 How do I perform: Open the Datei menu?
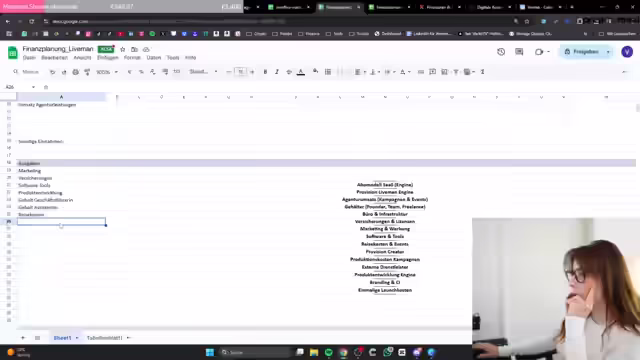(29, 58)
